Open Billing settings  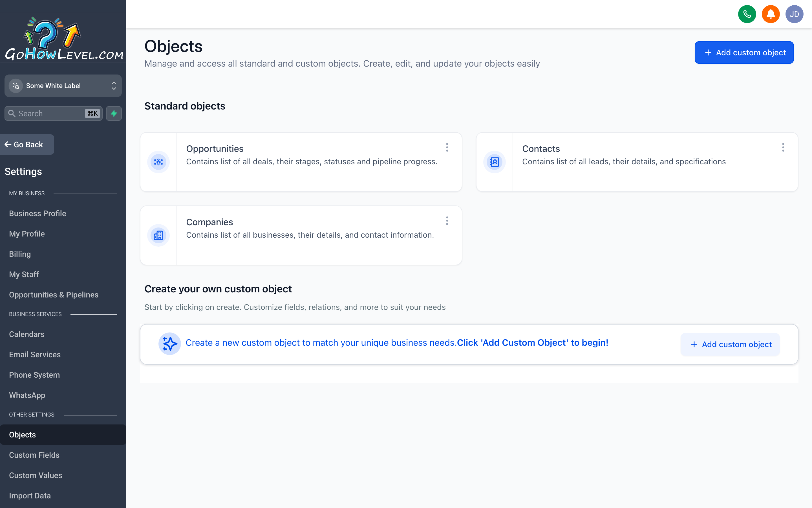click(x=20, y=254)
